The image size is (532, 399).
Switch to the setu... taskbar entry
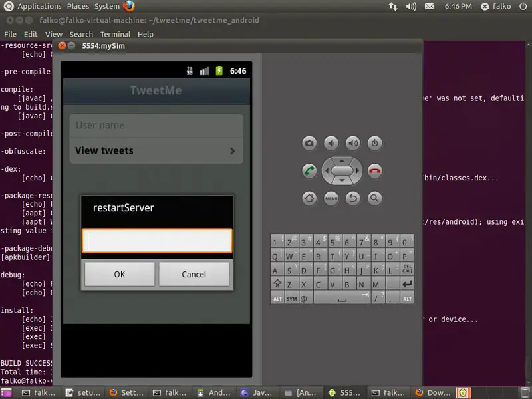82,393
